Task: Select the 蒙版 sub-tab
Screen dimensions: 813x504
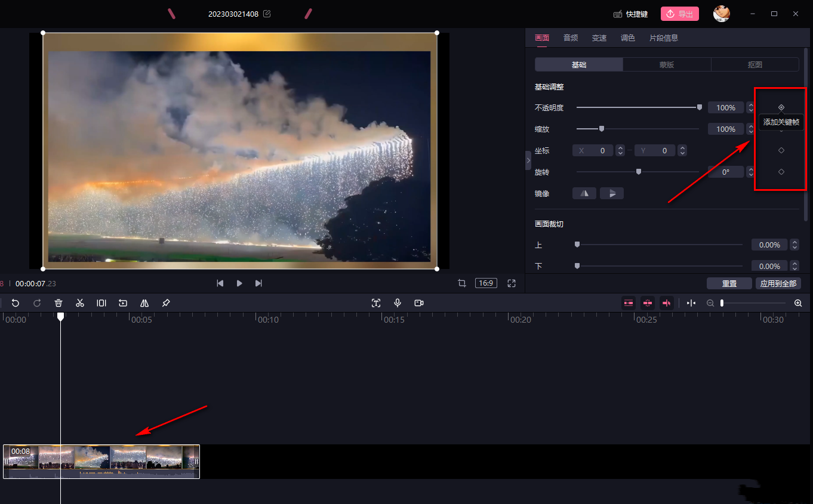Action: click(x=667, y=64)
